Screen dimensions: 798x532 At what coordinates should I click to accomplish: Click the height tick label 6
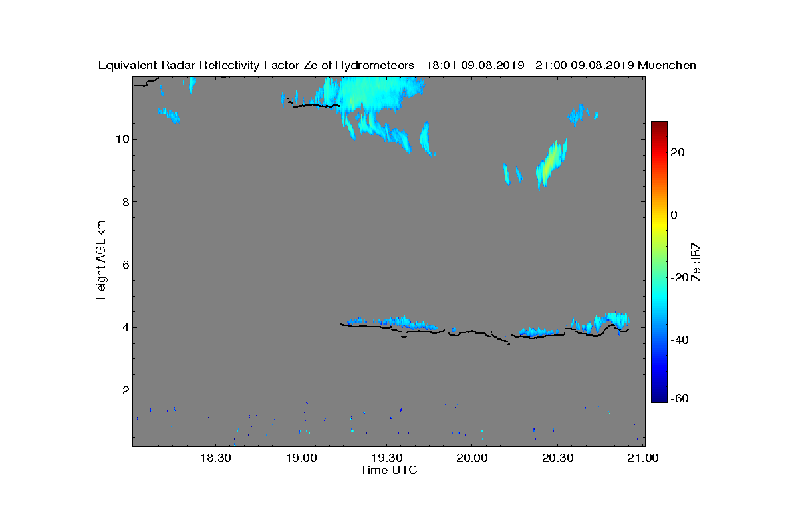pyautogui.click(x=125, y=265)
